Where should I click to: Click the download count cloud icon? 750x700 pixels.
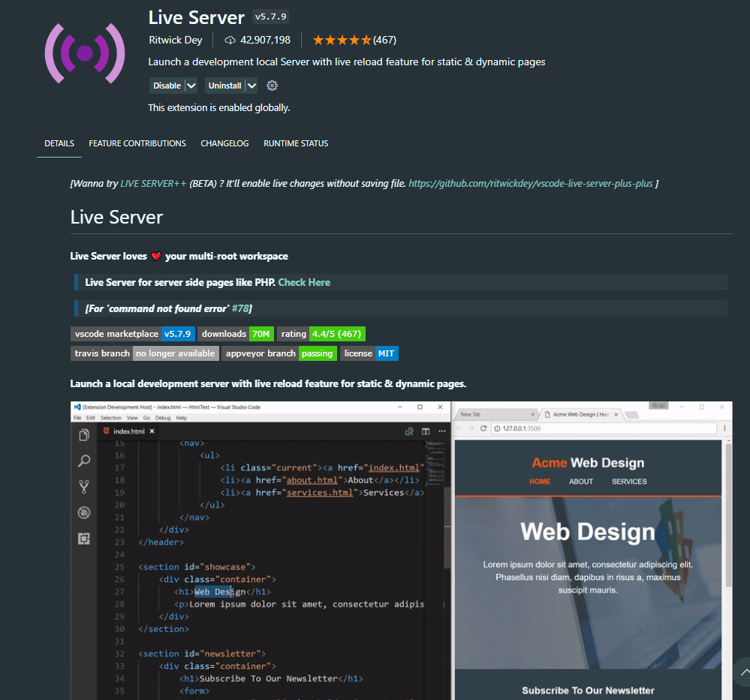pos(230,41)
